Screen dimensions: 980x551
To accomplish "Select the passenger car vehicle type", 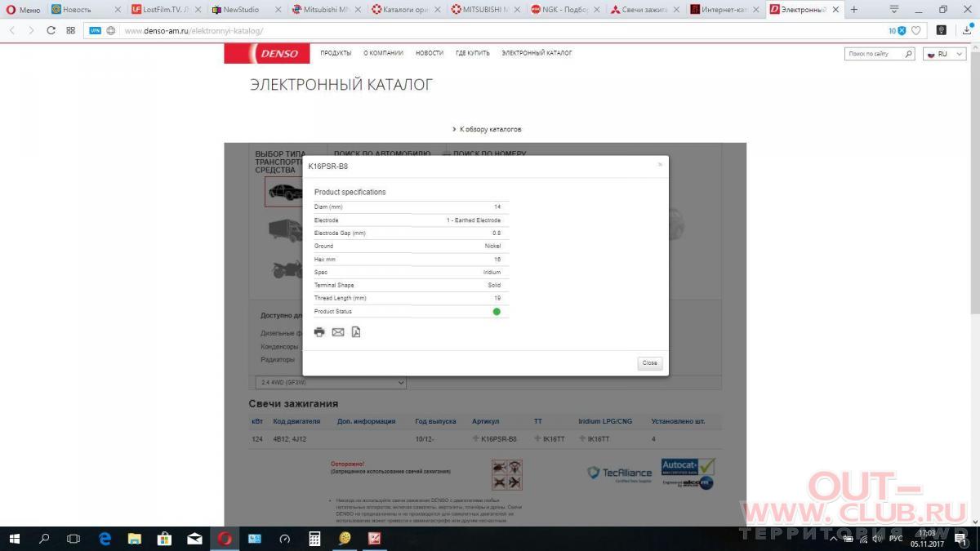I will (285, 192).
